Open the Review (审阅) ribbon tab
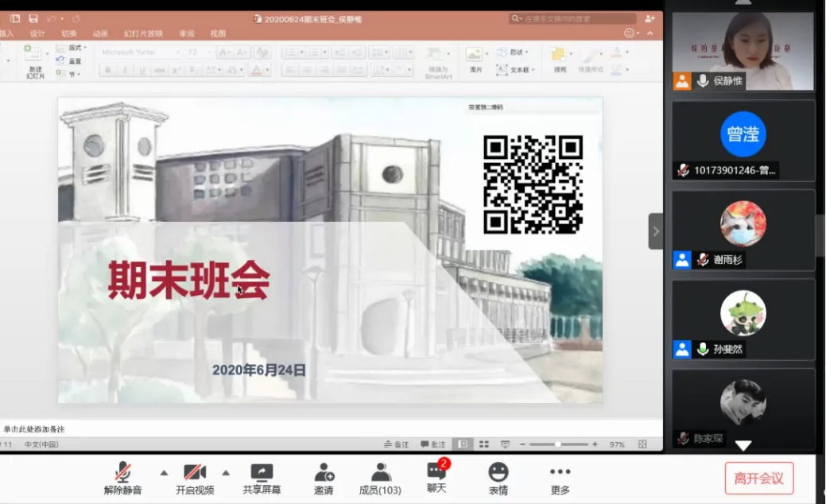The height and width of the screenshot is (504, 826). [x=187, y=33]
